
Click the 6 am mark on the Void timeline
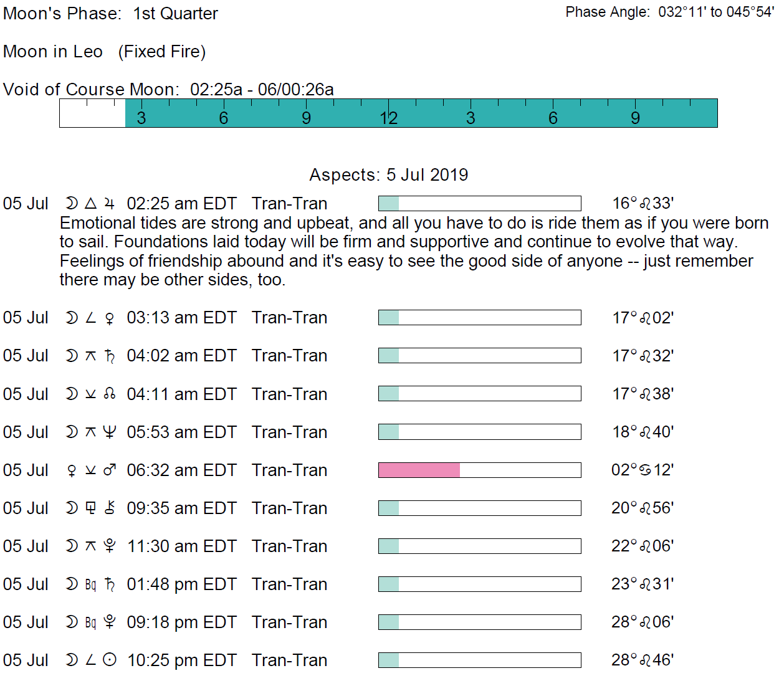tap(224, 118)
